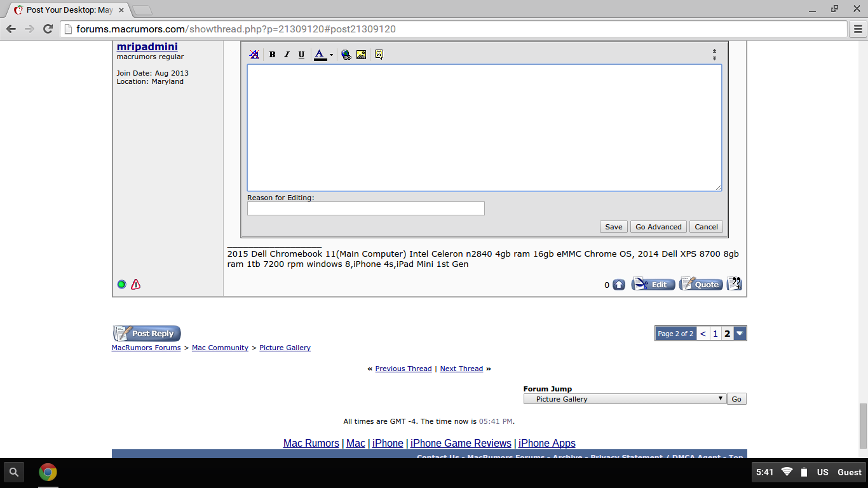Click the browser forward arrow
The width and height of the screenshot is (868, 488).
29,29
